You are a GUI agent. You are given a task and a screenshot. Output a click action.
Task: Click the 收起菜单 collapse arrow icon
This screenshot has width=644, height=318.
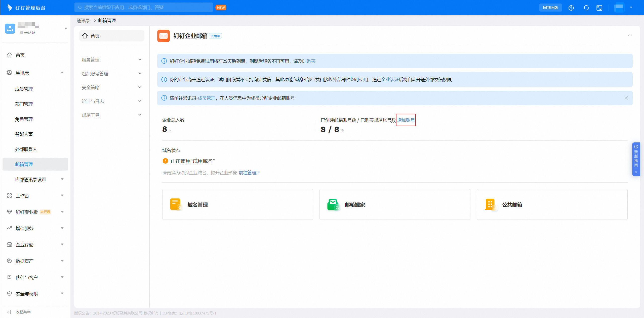click(9, 312)
